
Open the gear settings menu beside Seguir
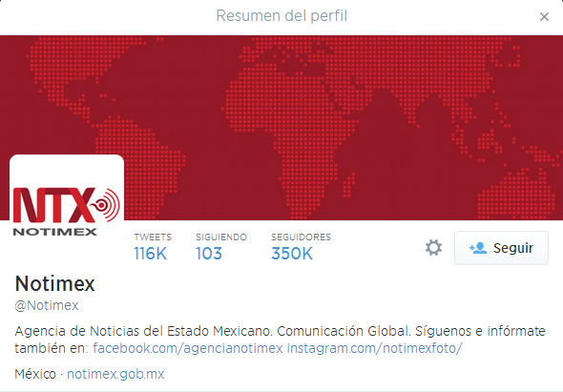click(433, 248)
